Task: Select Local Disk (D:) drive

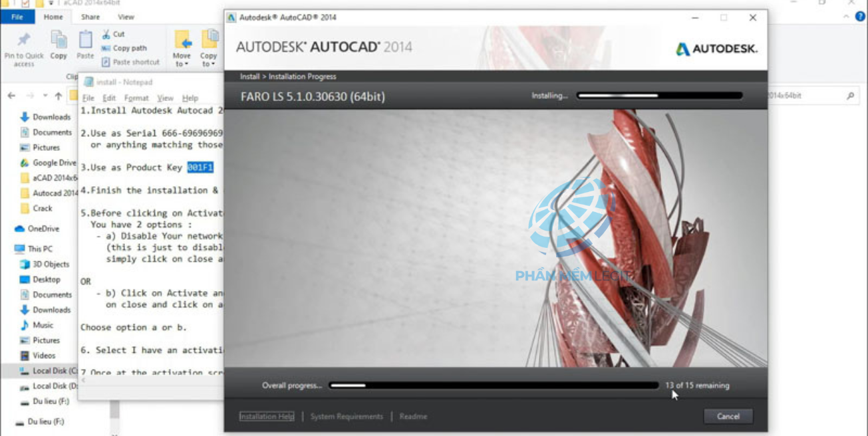Action: click(49, 386)
